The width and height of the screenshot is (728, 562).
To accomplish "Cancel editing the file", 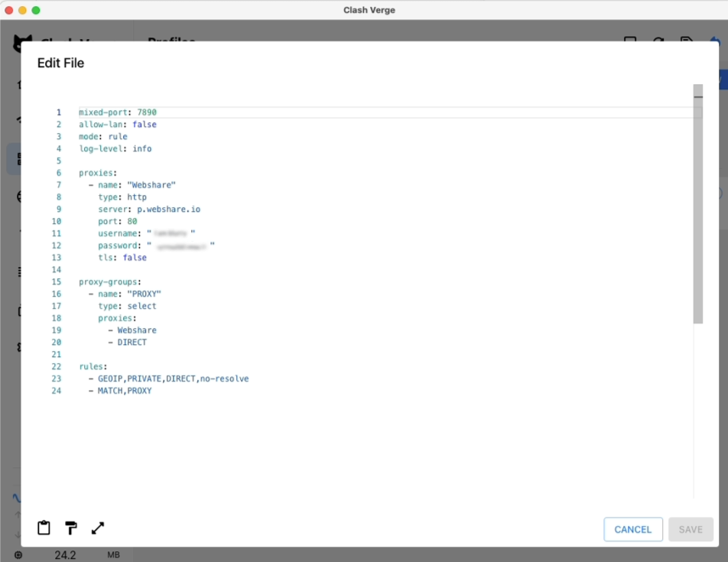I will (x=633, y=530).
